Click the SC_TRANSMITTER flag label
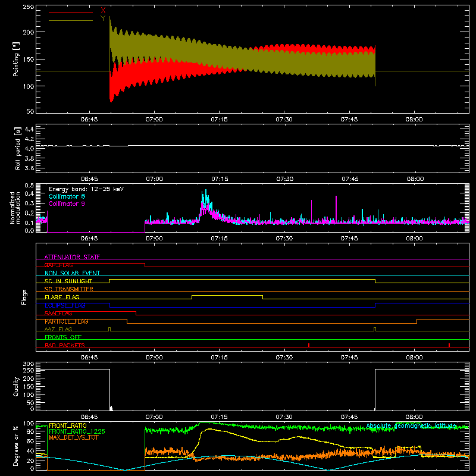The width and height of the screenshot is (476, 476). coord(69,289)
